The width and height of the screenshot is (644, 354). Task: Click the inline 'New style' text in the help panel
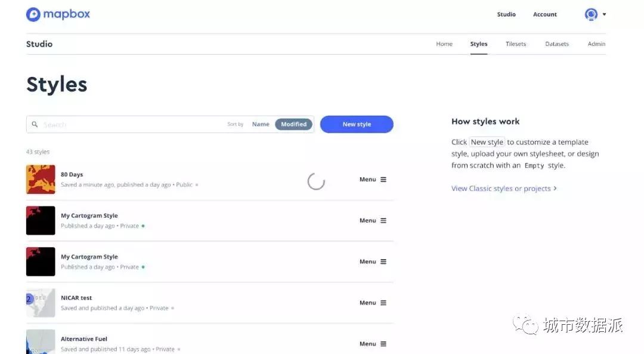tap(487, 142)
